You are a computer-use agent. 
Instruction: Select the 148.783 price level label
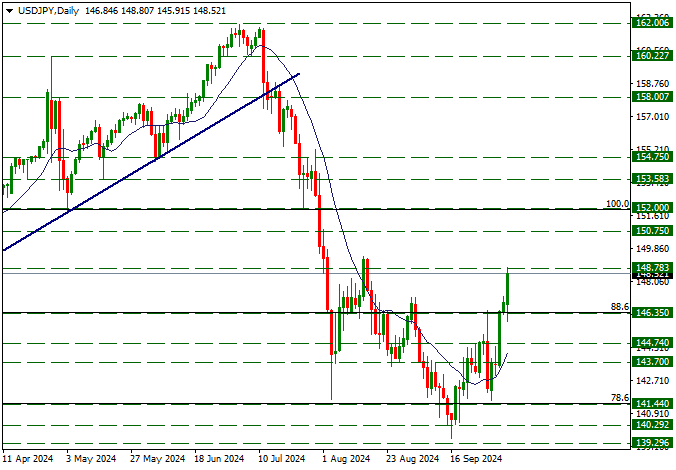652,268
